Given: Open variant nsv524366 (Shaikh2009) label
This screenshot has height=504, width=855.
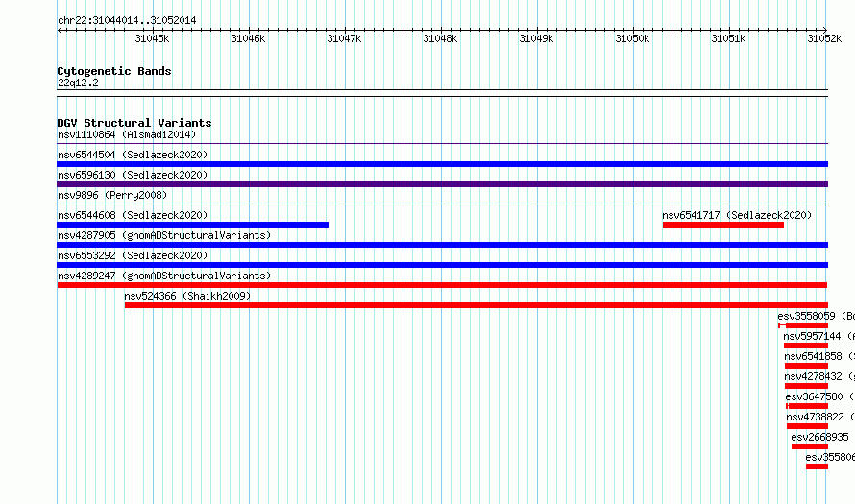Looking at the screenshot, I should click(x=187, y=296).
